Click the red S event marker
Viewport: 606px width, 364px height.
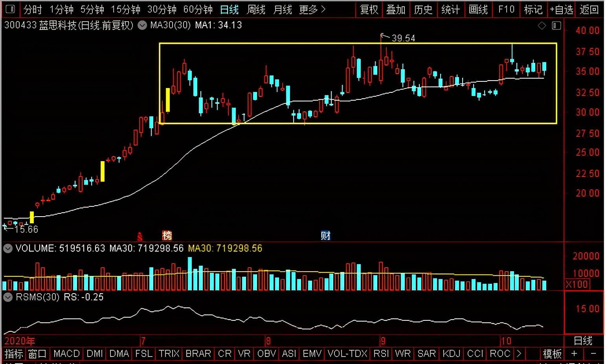pos(140,236)
